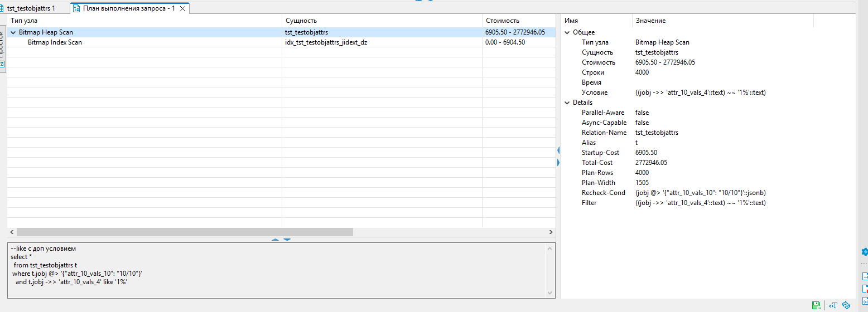Close the План выполнения запроса tab
Screen dimensions: 868x312
(182, 8)
